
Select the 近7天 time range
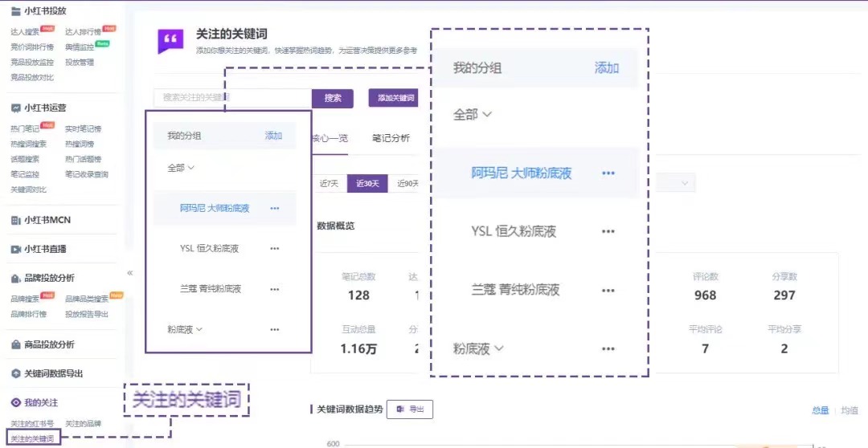[x=329, y=184]
